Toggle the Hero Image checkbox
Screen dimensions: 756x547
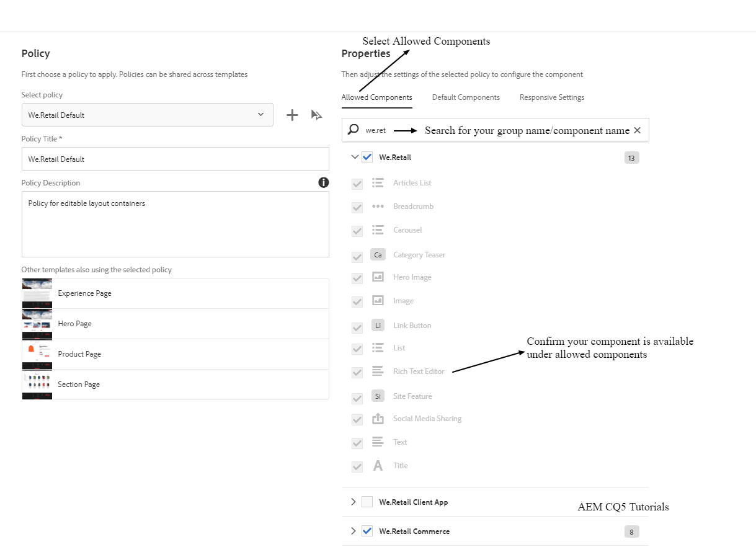357,278
